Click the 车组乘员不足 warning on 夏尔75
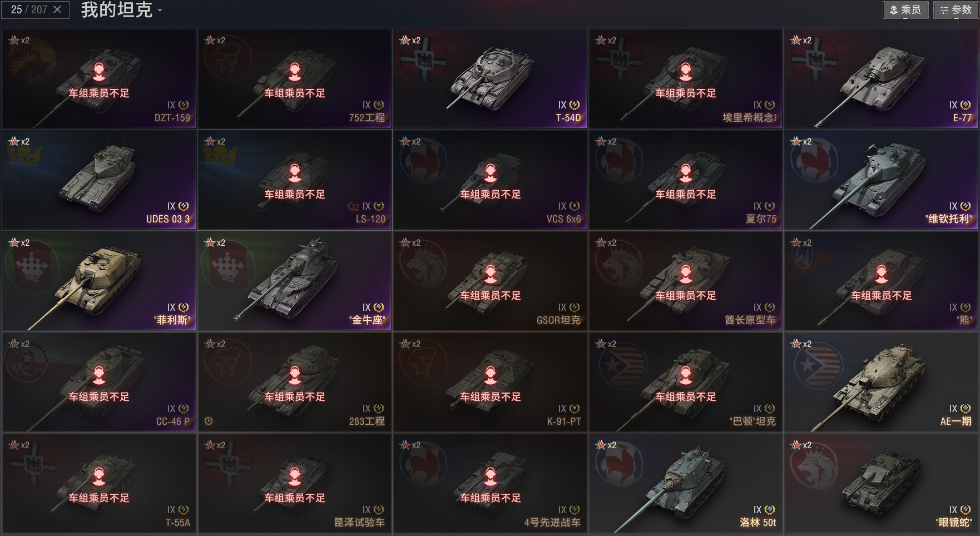This screenshot has width=980, height=536. (x=686, y=194)
